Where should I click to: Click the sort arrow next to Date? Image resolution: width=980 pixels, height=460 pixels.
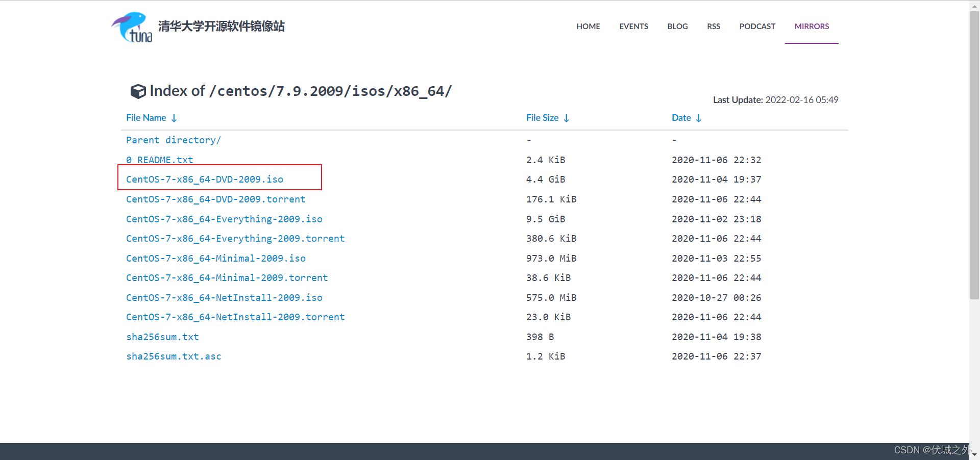click(x=699, y=118)
